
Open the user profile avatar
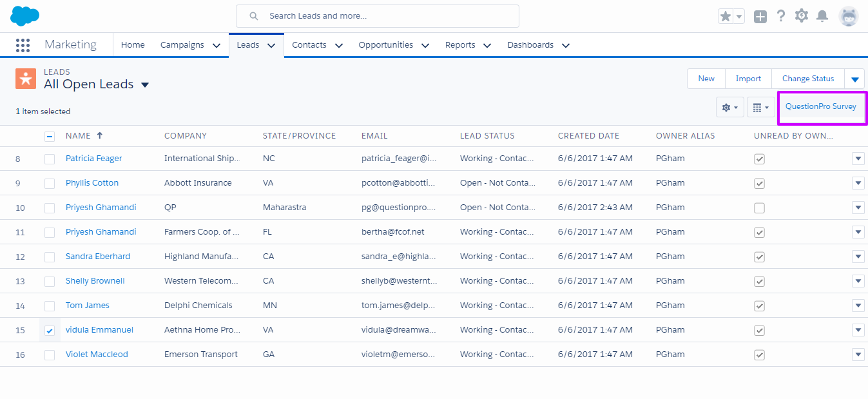pyautogui.click(x=849, y=17)
